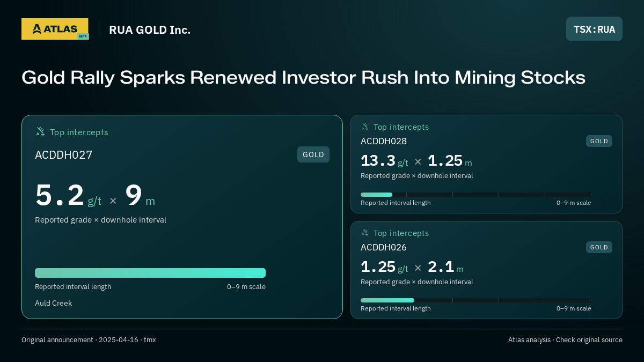The width and height of the screenshot is (644, 362).
Task: Select the ACDDH027 hole ID
Action: (64, 155)
